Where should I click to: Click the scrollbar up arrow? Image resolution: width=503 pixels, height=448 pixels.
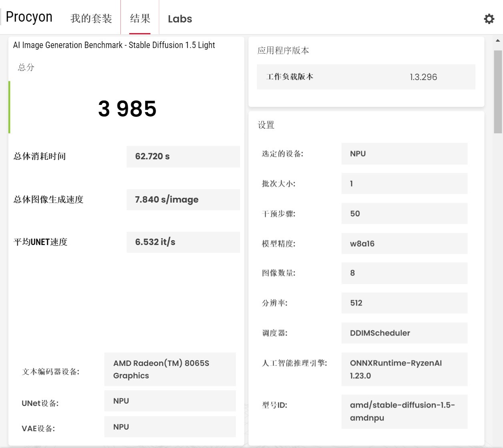click(x=498, y=40)
